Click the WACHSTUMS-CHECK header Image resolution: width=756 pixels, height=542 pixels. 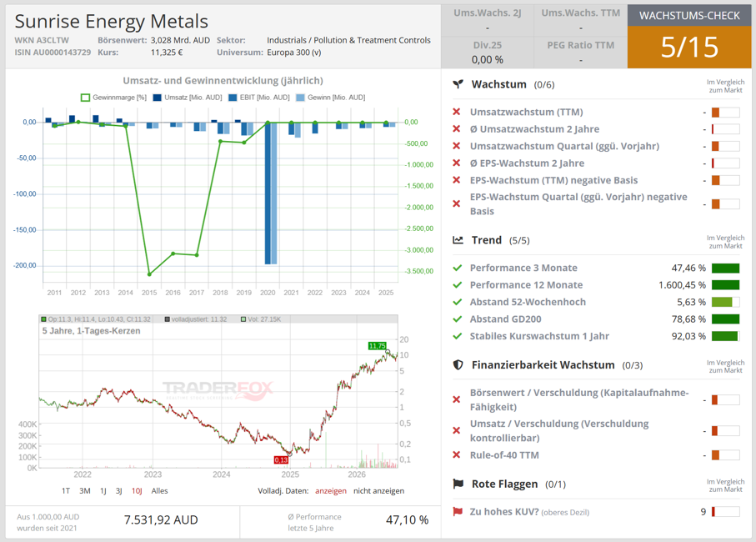[x=689, y=16]
